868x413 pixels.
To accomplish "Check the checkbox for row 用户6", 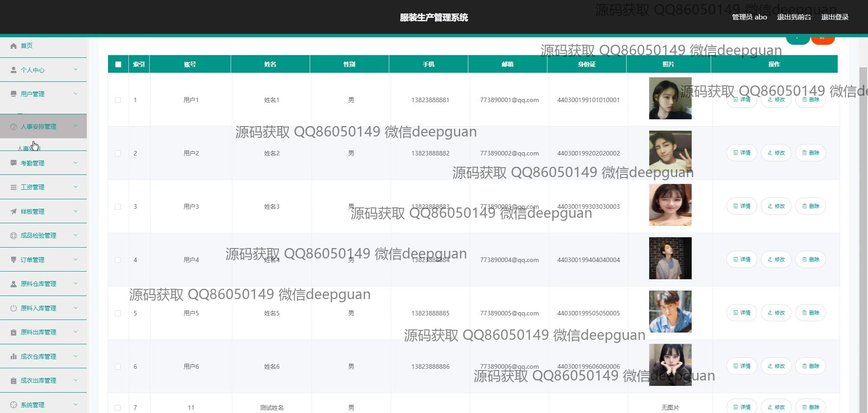I will pyautogui.click(x=118, y=366).
